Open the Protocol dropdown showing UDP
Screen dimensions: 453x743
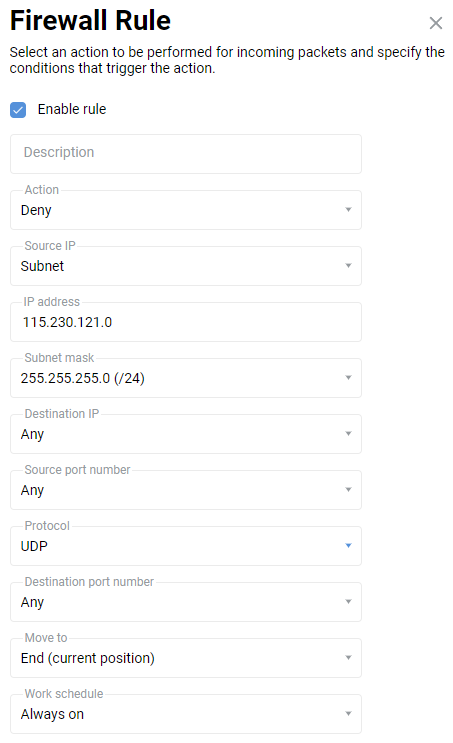186,546
